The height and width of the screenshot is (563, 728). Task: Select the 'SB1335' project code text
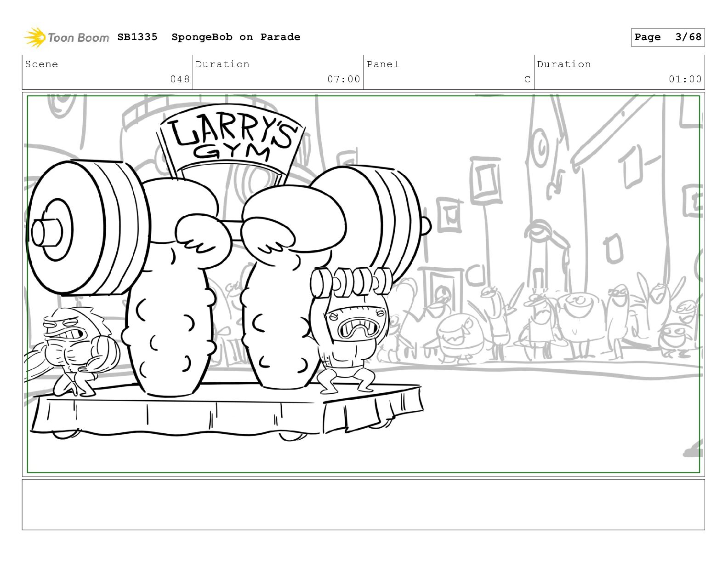[137, 37]
